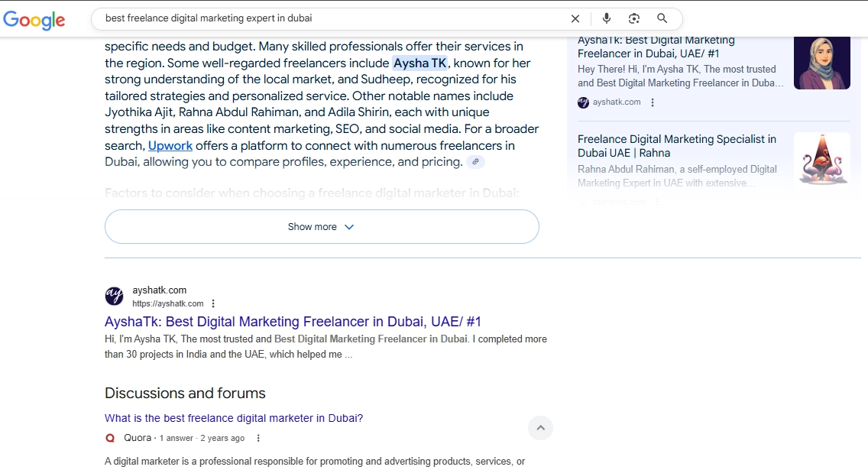Submit search with the magnifier icon
The height and width of the screenshot is (470, 868).
tap(662, 18)
